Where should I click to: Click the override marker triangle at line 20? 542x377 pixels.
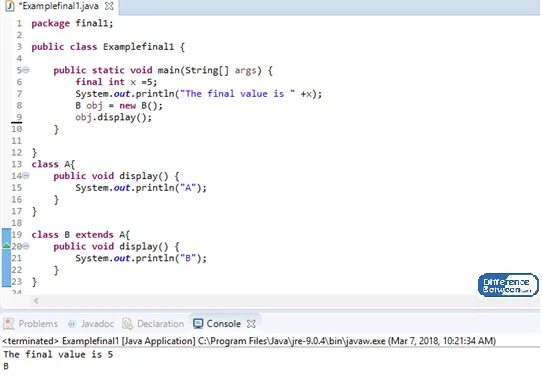pyautogui.click(x=6, y=246)
